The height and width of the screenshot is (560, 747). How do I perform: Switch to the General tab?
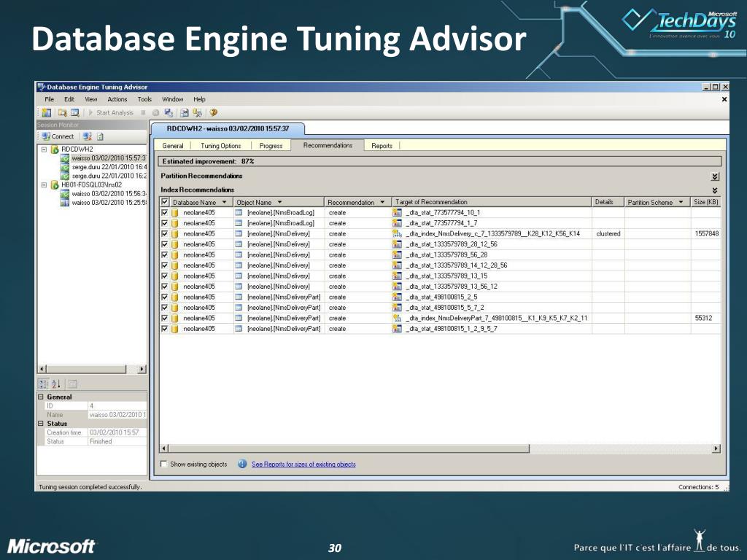pyautogui.click(x=172, y=146)
